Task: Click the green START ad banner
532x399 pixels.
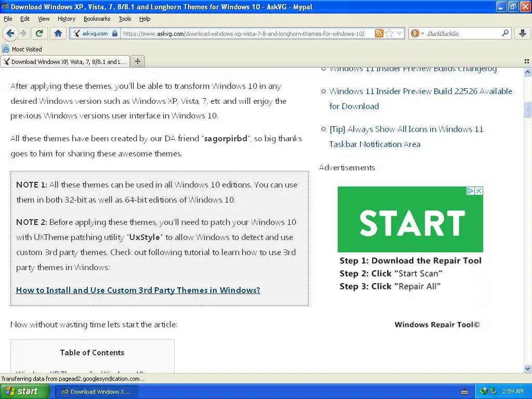Action: 410,219
